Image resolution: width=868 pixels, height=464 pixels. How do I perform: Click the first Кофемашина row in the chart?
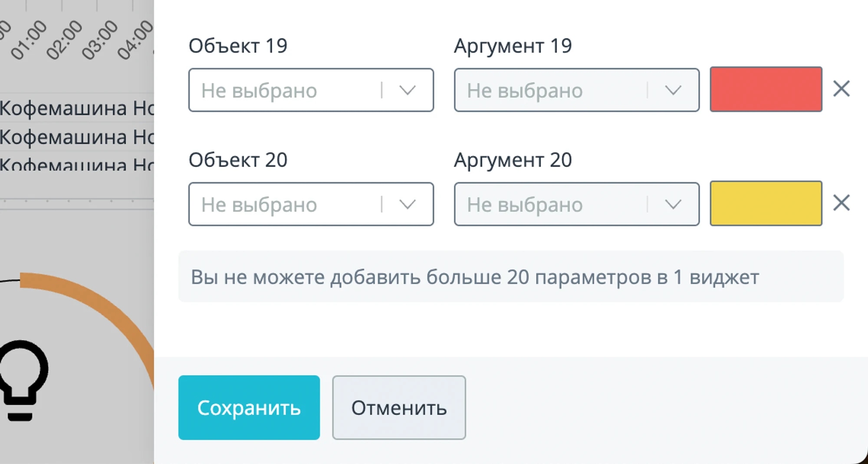[77, 108]
